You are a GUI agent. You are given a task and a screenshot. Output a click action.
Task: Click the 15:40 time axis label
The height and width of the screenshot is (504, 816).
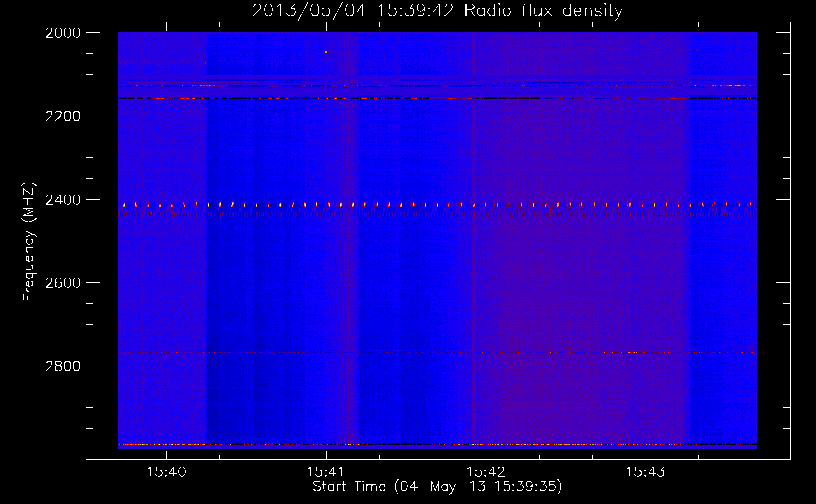[166, 472]
